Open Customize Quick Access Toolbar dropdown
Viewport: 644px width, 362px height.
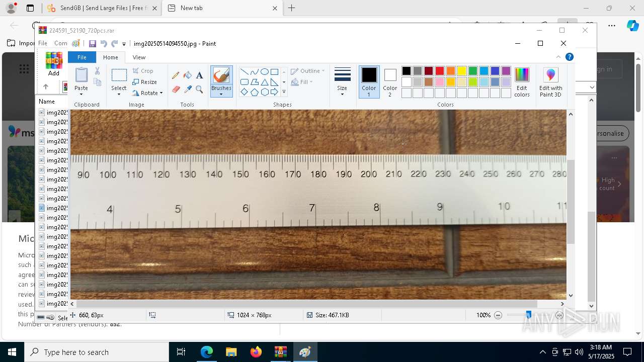point(124,44)
